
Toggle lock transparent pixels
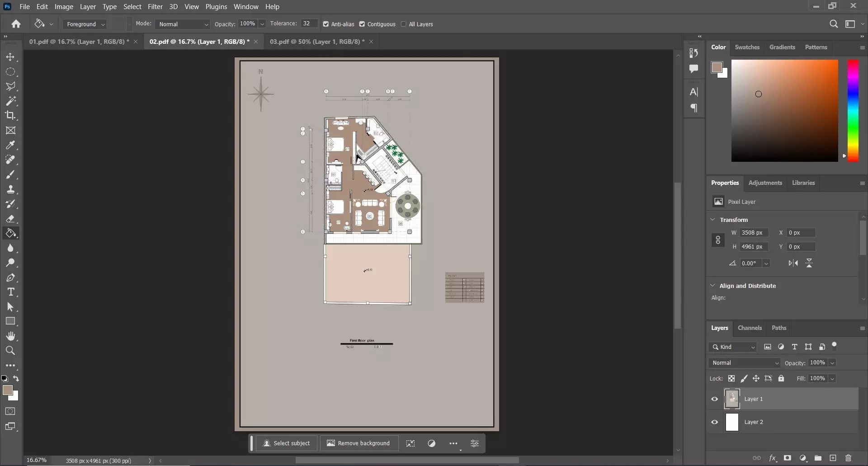(731, 378)
